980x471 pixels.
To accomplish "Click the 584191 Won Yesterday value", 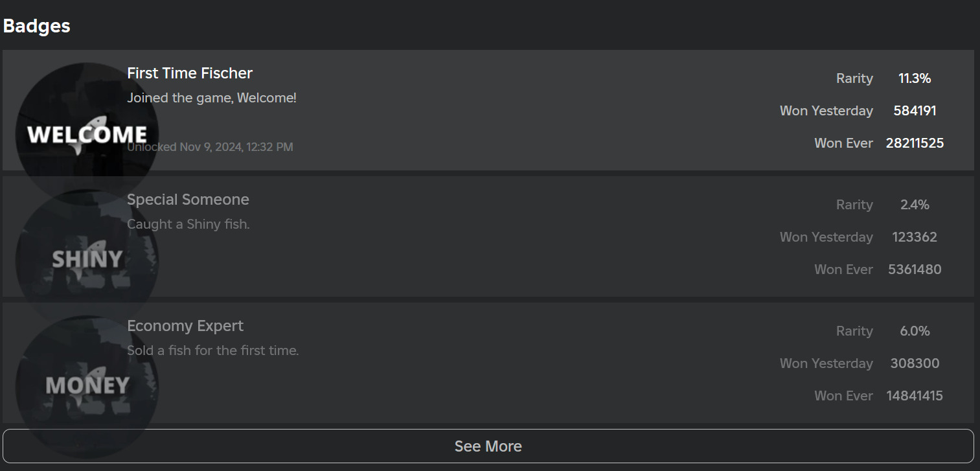I will (915, 111).
